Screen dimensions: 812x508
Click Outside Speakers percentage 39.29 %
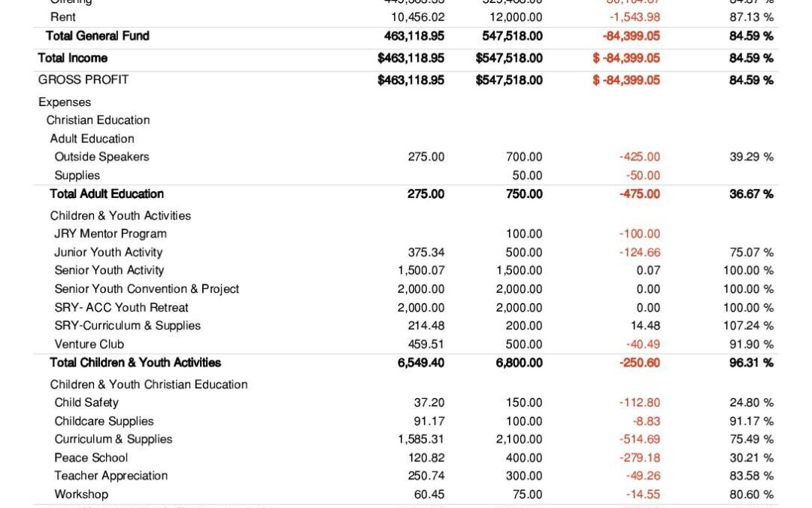point(751,157)
